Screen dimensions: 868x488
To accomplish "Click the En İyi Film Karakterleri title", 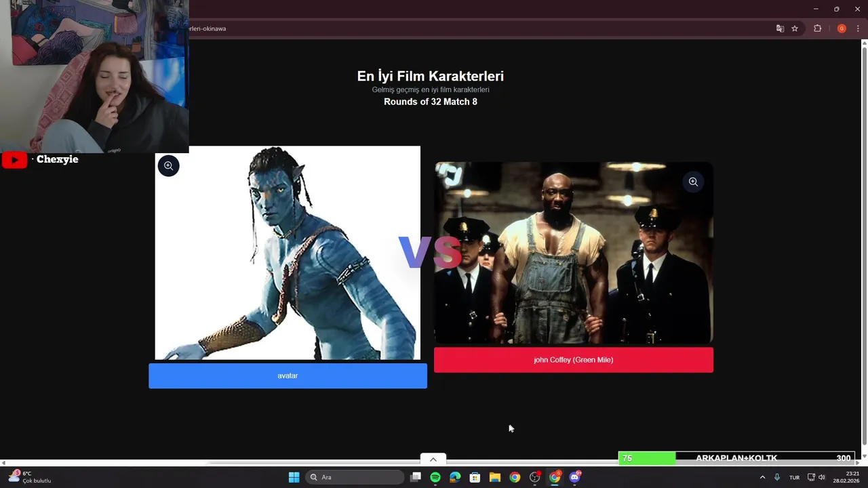I will pos(431,77).
